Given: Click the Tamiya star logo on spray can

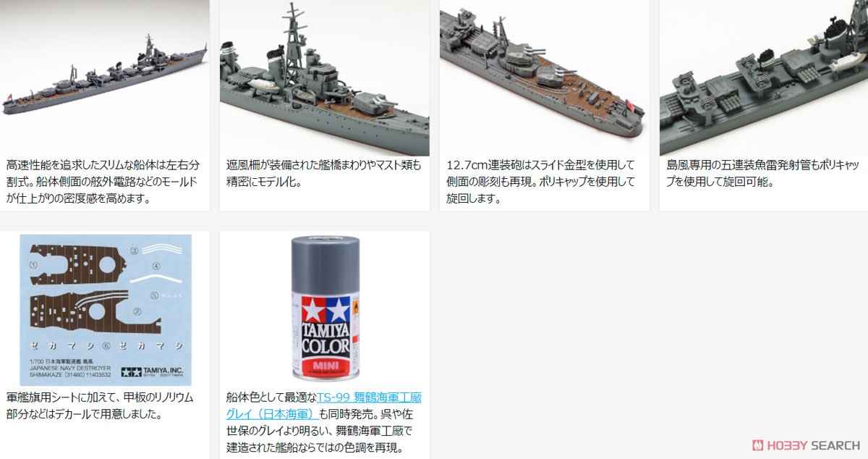Looking at the screenshot, I should click(325, 308).
